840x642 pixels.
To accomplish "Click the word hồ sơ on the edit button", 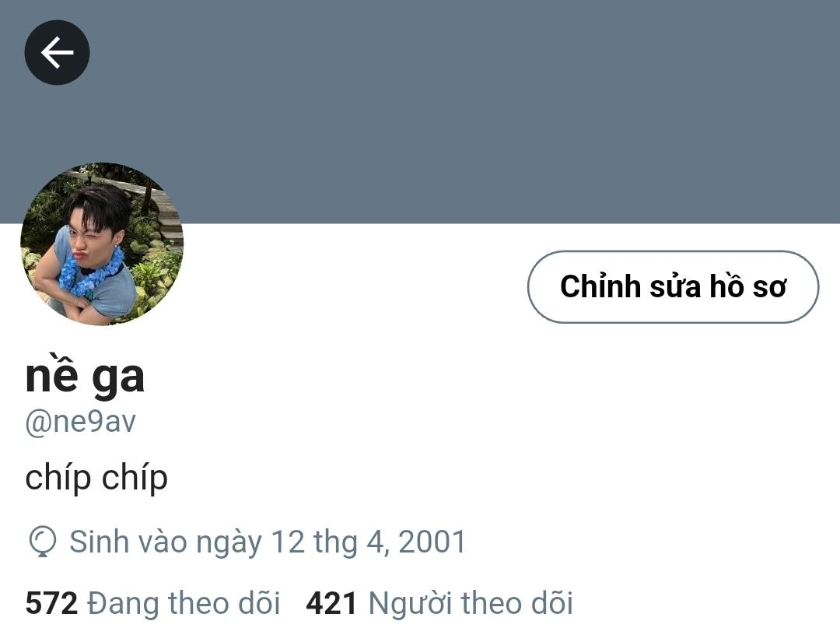I will pos(748,286).
